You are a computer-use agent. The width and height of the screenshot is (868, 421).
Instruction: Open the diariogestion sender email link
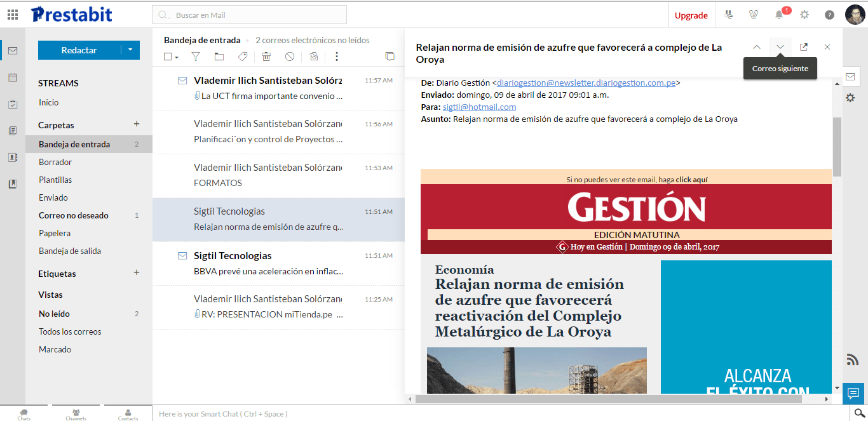coord(586,83)
